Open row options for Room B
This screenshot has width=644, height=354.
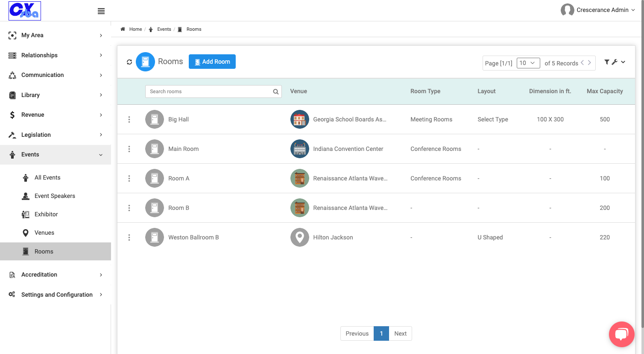coord(129,208)
